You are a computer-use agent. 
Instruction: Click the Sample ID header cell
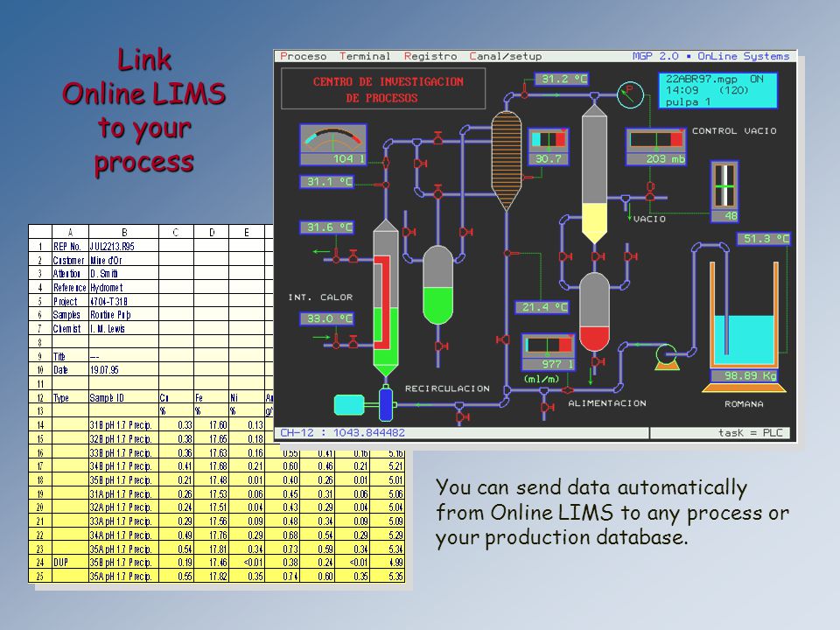tap(123, 398)
